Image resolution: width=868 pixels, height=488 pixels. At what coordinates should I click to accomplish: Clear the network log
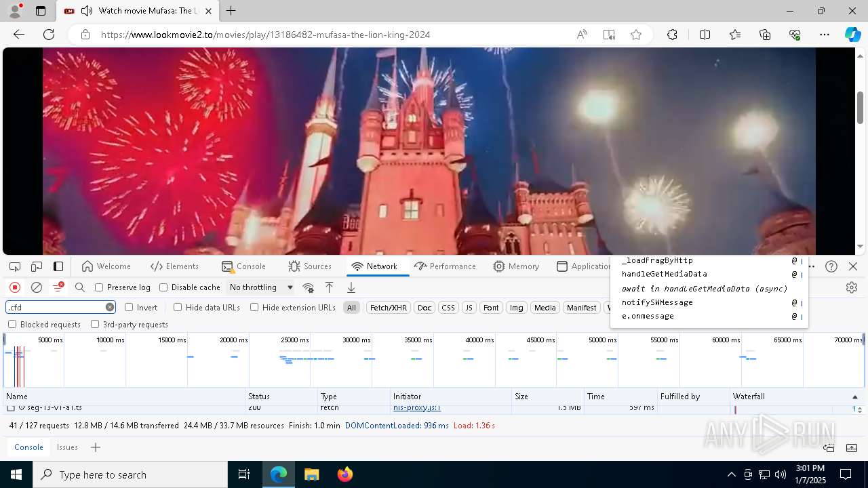point(37,287)
